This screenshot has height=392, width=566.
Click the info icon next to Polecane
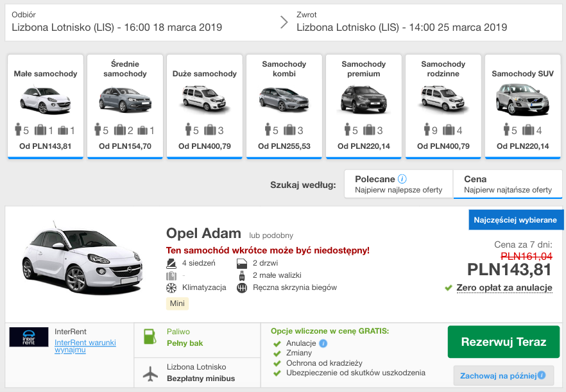tap(402, 179)
